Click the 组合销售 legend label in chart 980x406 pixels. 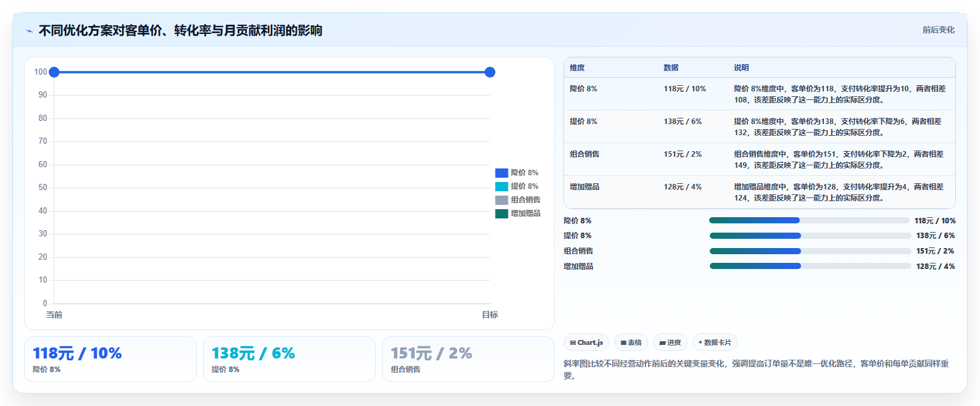click(526, 200)
